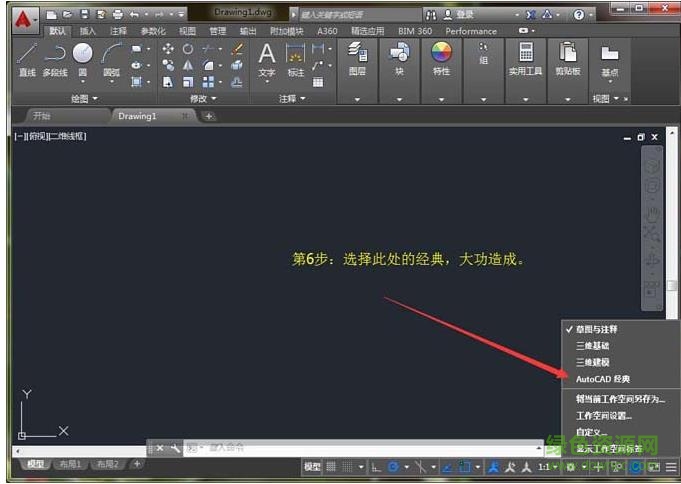Open the Help question mark icon
Image resolution: width=681 pixels, height=484 pixels.
tap(579, 15)
